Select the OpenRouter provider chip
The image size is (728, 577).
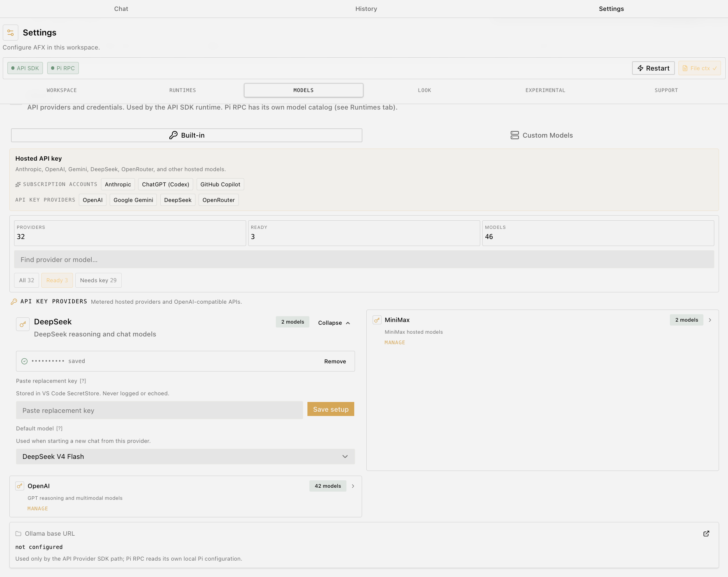[218, 200]
